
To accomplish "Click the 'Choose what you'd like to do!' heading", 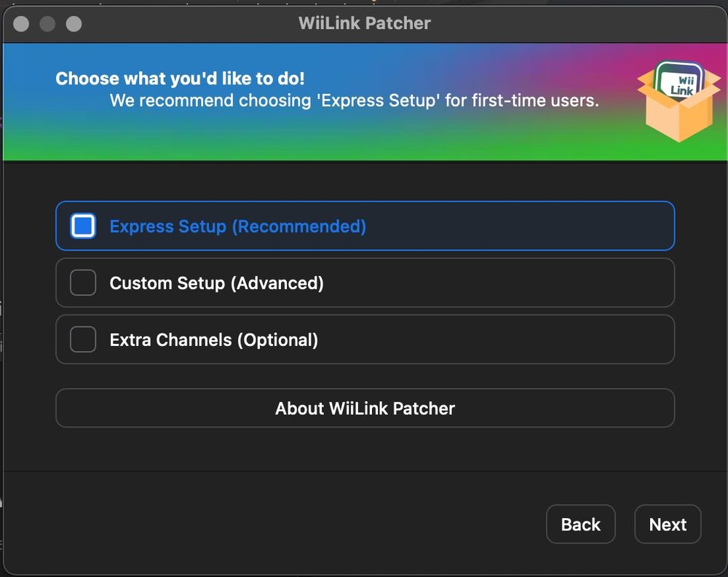I will 180,79.
